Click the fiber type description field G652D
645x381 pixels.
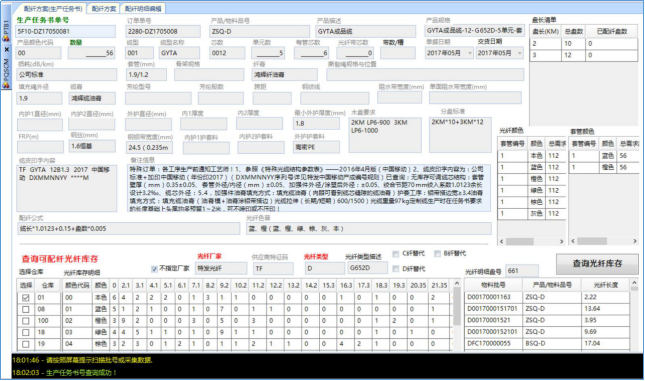(x=367, y=268)
